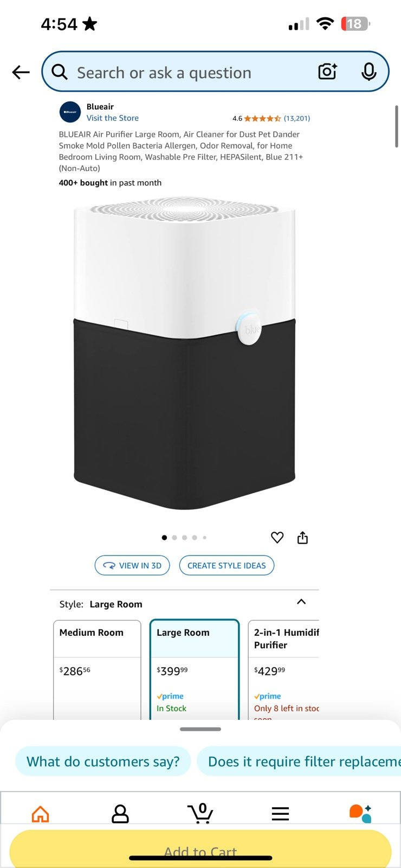
Task: Click the Visit the Store link
Action: coord(113,118)
